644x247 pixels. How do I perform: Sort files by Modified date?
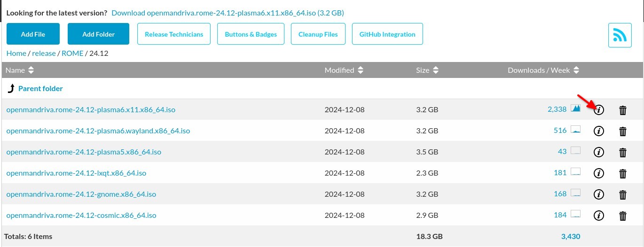(x=344, y=70)
